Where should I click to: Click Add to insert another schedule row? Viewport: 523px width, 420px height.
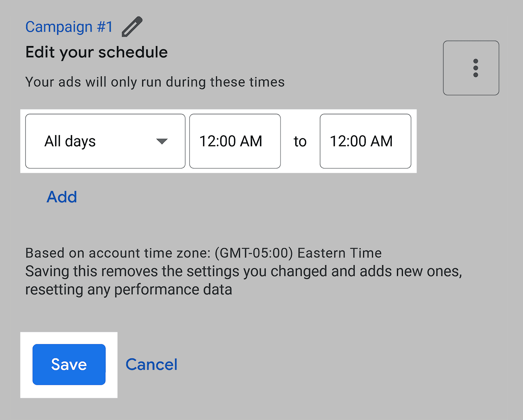(x=62, y=197)
